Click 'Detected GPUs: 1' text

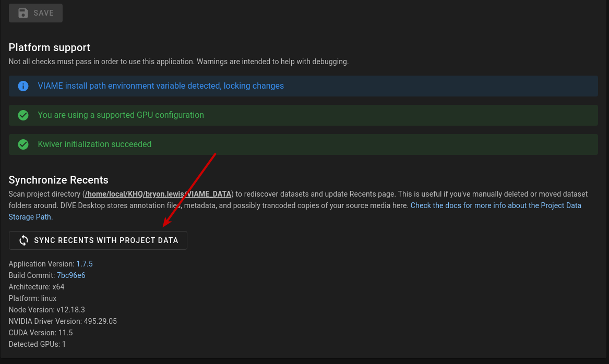point(37,344)
